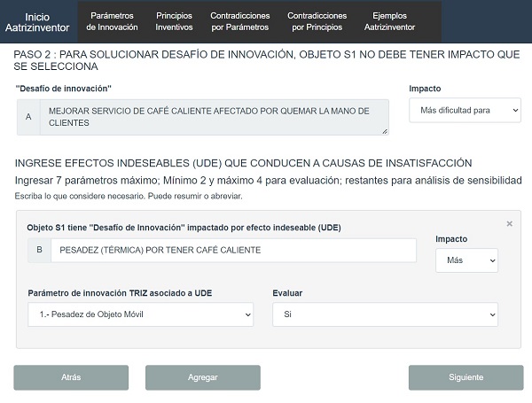Grab the challenge text area resize handle
Viewport: 532px width, 403px height.
click(386, 131)
